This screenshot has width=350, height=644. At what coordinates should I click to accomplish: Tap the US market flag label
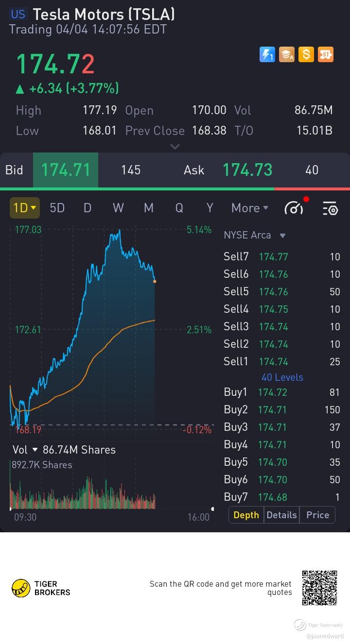[x=18, y=14]
